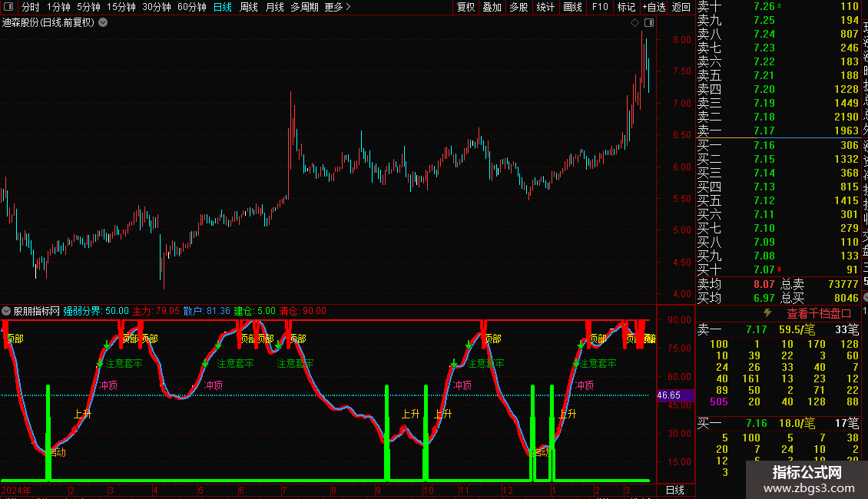Expand the 股朋指标网 indicator dropdown

point(6,311)
